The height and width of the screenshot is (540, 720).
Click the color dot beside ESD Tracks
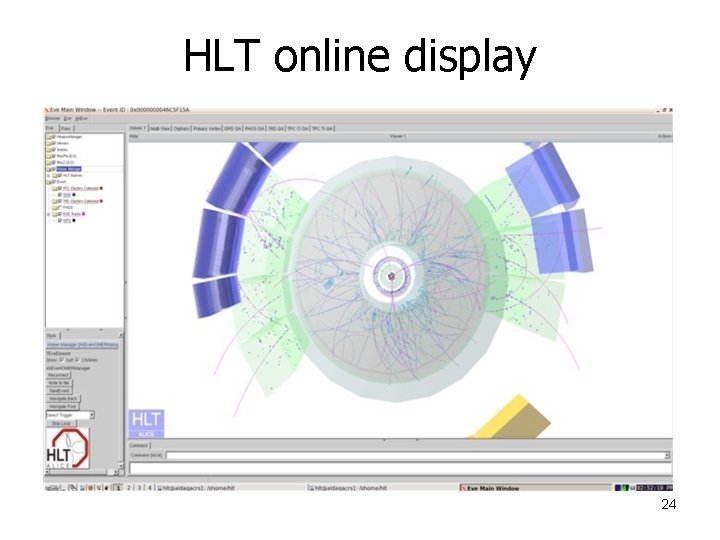tap(84, 214)
